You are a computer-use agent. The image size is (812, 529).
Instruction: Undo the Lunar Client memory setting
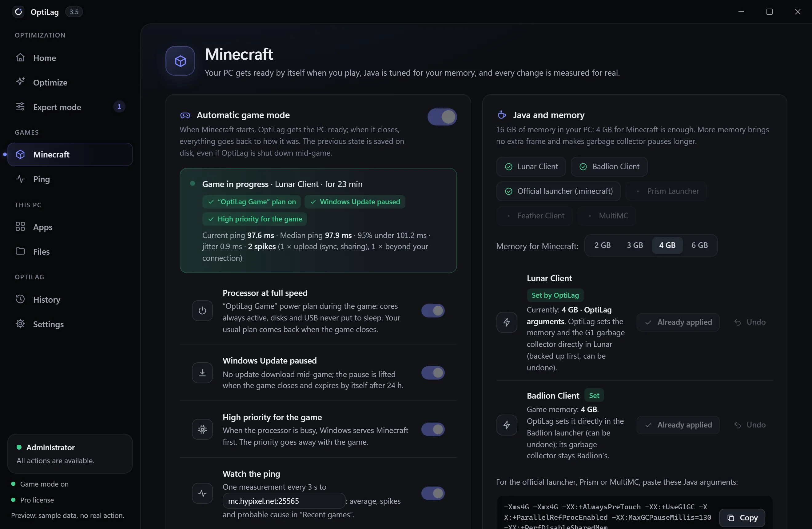coord(750,322)
